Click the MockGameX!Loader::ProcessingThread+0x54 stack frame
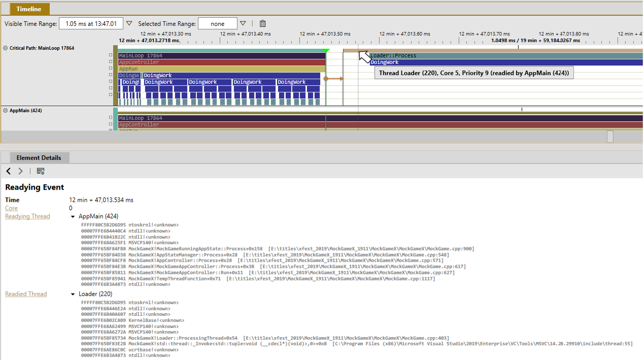Viewport: 644px width, 360px height. [265, 338]
